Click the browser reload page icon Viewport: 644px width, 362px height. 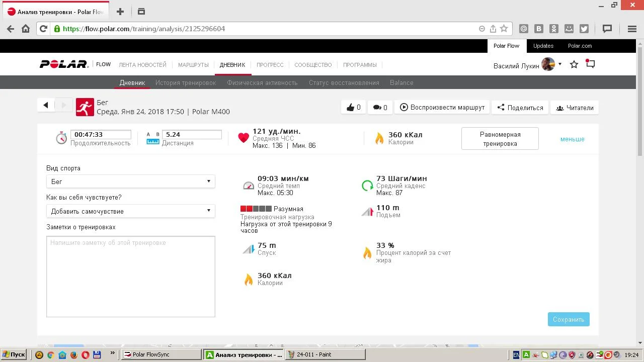[x=43, y=29]
